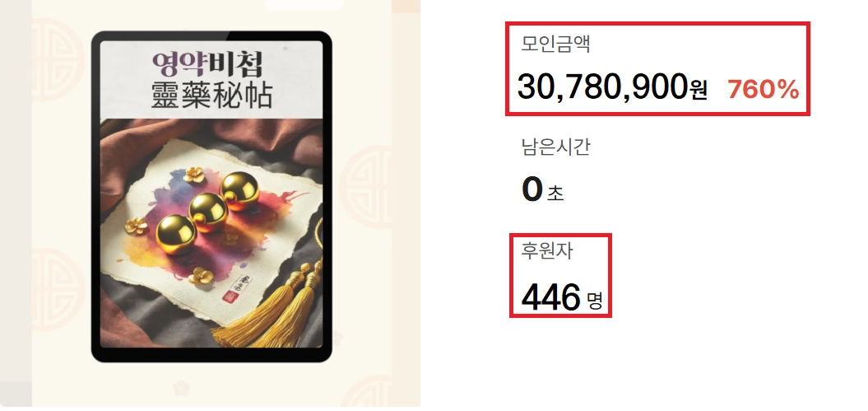Select the 30,780,900원 raised amount
The image size is (868, 411).
pos(611,87)
